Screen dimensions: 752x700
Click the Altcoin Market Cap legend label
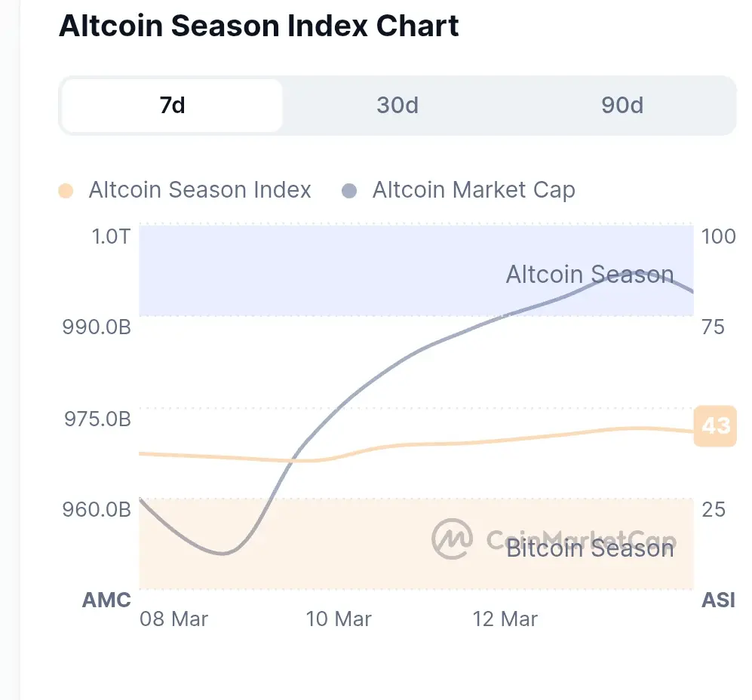[474, 190]
